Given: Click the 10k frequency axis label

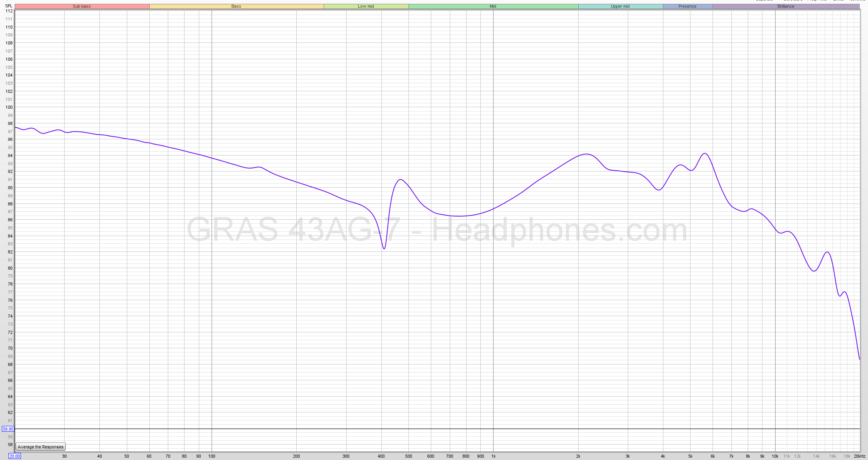Looking at the screenshot, I should 775,456.
